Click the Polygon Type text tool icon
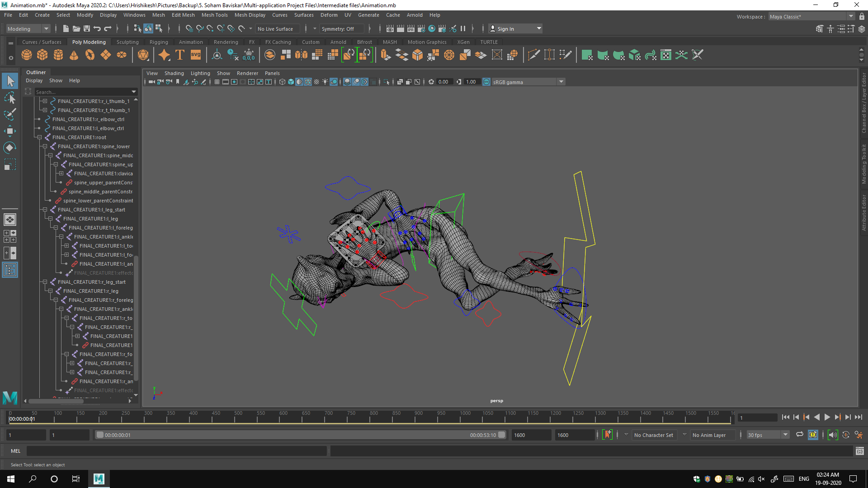868x488 pixels. (180, 55)
